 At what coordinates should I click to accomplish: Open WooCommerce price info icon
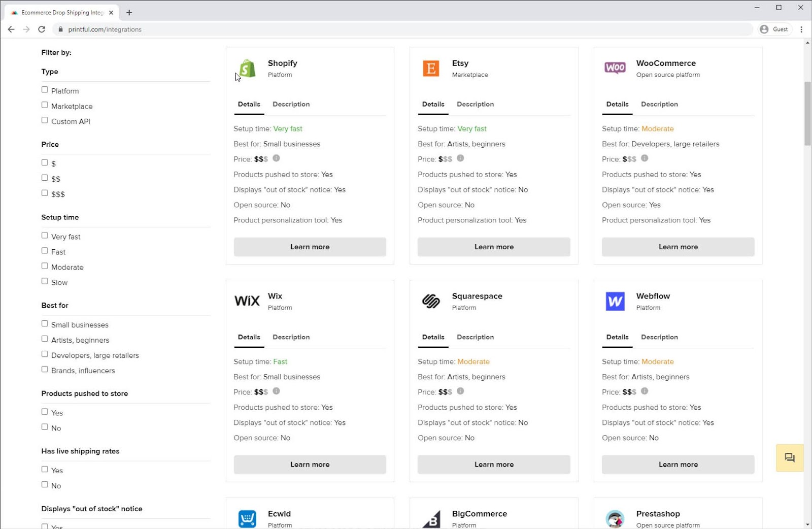tap(645, 158)
